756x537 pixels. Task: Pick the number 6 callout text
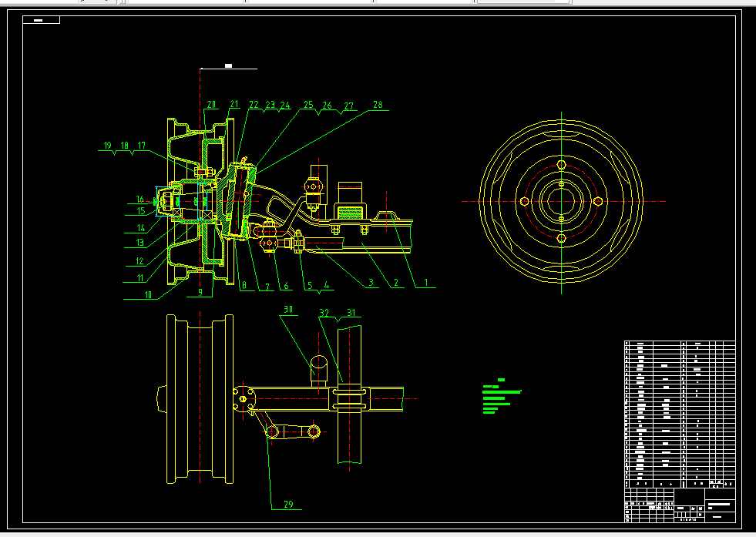point(286,286)
